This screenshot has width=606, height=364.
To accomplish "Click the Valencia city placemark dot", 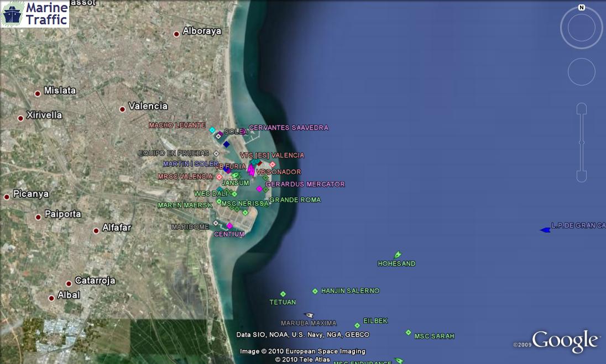I will pos(123,109).
